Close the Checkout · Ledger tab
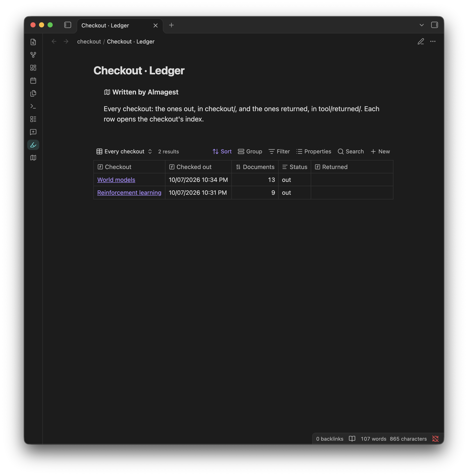Viewport: 468px width, 476px height. [x=155, y=25]
